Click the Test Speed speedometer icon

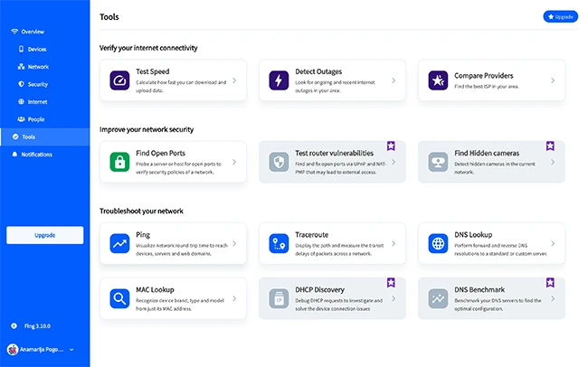pos(119,80)
